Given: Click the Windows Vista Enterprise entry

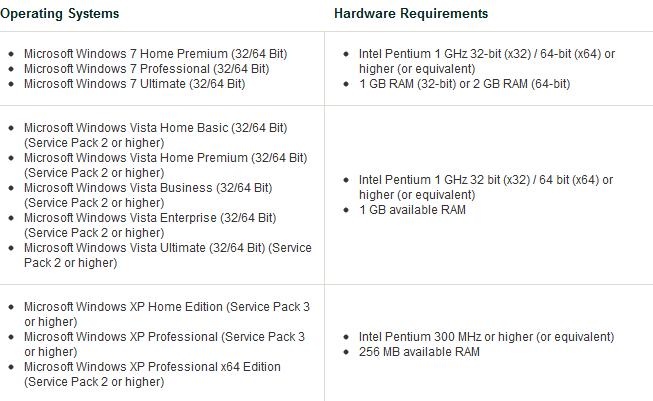Looking at the screenshot, I should coord(150,225).
